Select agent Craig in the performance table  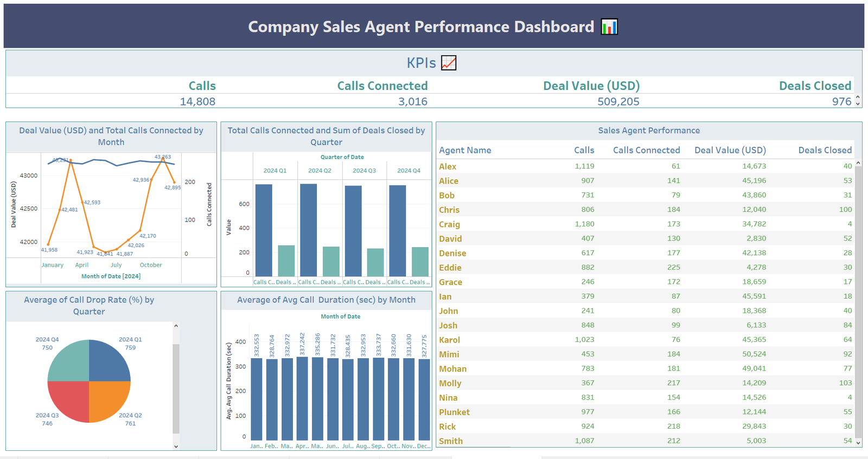pos(449,224)
